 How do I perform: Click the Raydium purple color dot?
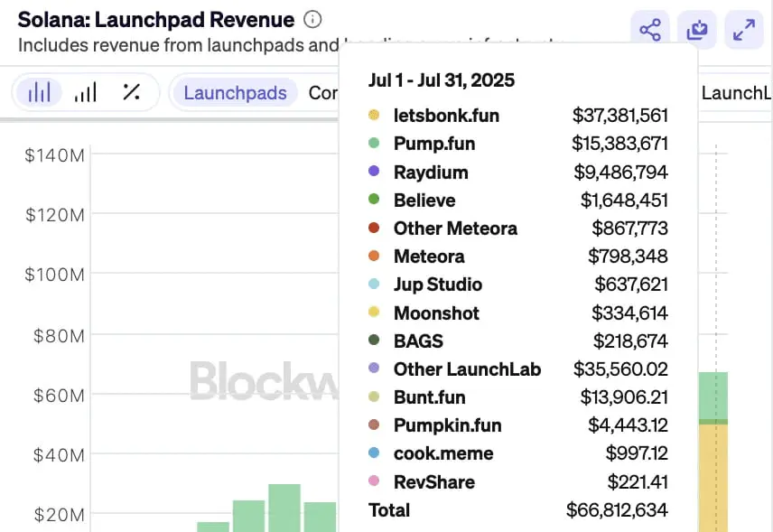pos(374,171)
